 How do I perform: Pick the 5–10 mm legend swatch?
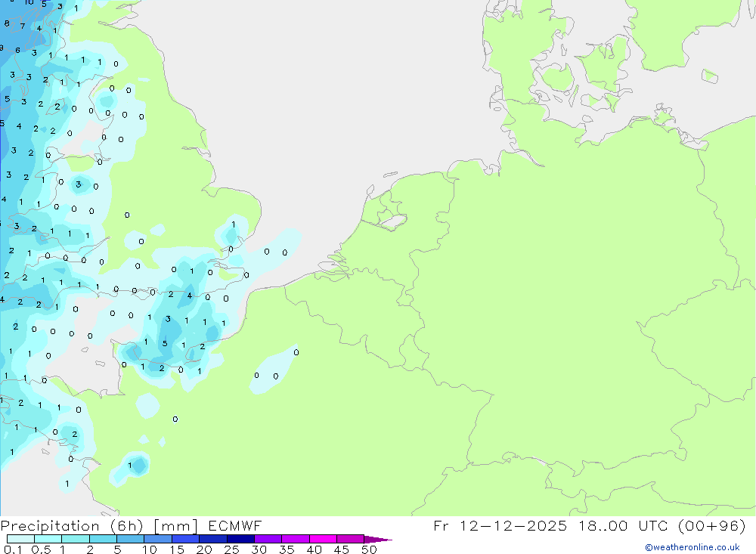coord(130,539)
